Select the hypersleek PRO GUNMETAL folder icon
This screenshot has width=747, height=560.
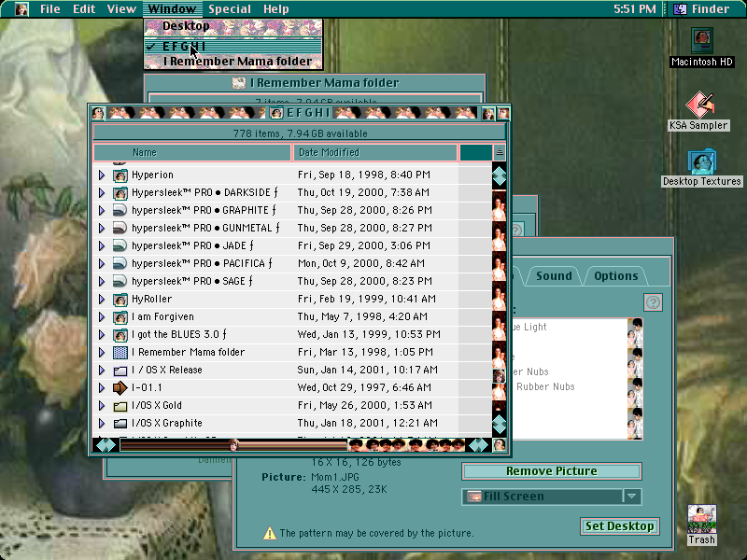click(120, 228)
